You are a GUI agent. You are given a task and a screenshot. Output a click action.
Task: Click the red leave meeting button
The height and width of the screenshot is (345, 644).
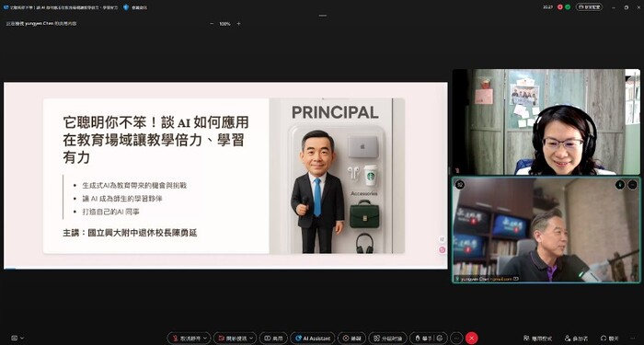(x=471, y=338)
